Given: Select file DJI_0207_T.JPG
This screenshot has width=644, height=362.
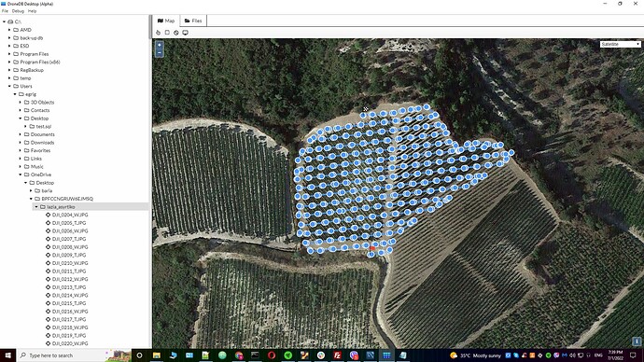Looking at the screenshot, I should coord(69,239).
